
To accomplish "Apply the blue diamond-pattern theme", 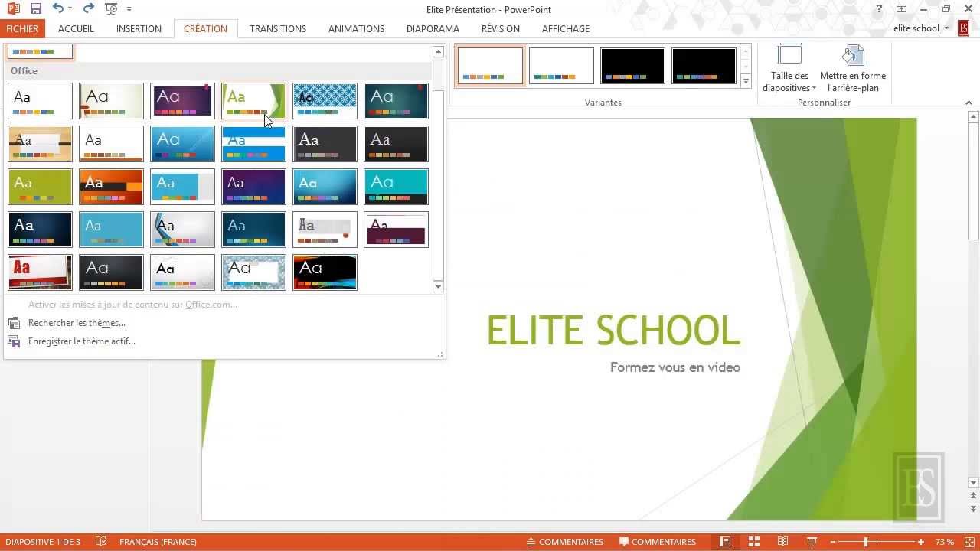I will [x=325, y=101].
